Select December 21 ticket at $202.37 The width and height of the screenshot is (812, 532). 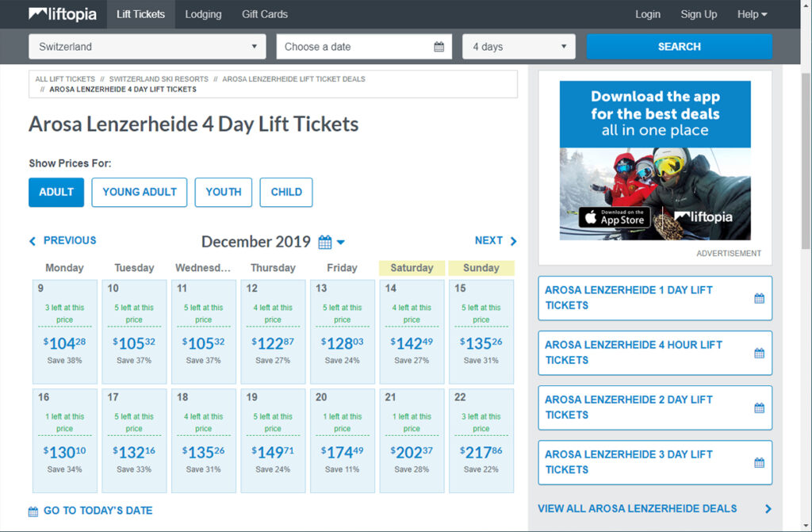pyautogui.click(x=412, y=441)
